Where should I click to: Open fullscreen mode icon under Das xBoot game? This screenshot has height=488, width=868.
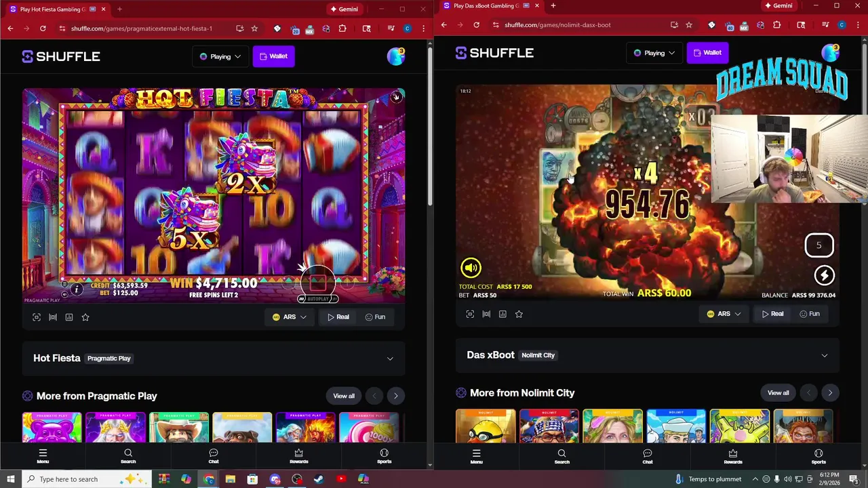470,314
